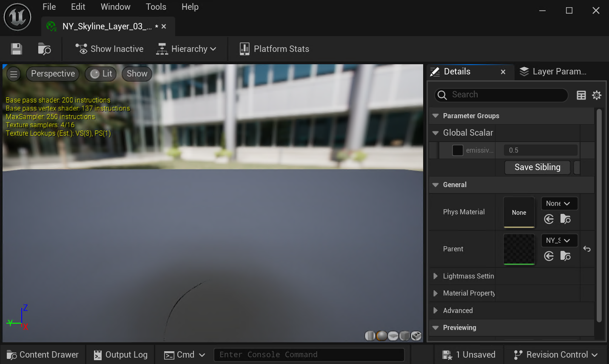Expand the Material Property Overrides section

pos(435,293)
